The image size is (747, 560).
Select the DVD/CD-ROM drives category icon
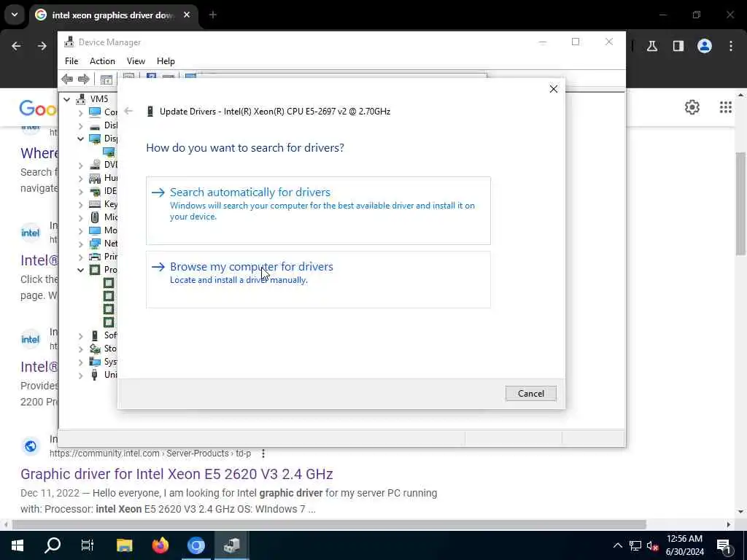coord(96,165)
